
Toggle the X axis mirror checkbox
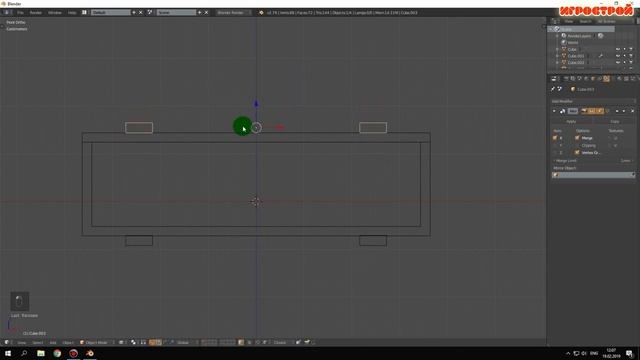[555, 138]
